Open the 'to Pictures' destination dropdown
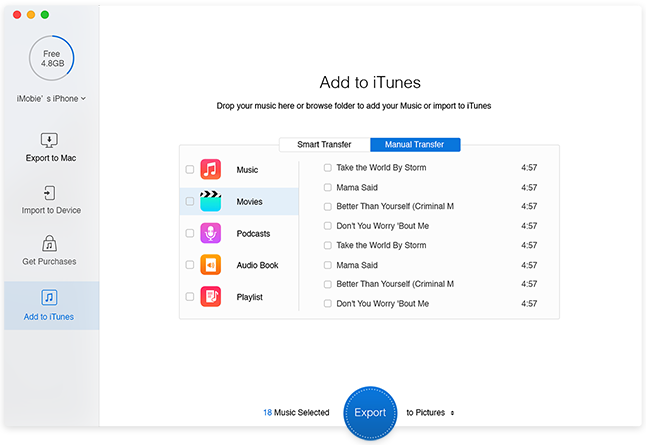 (430, 412)
